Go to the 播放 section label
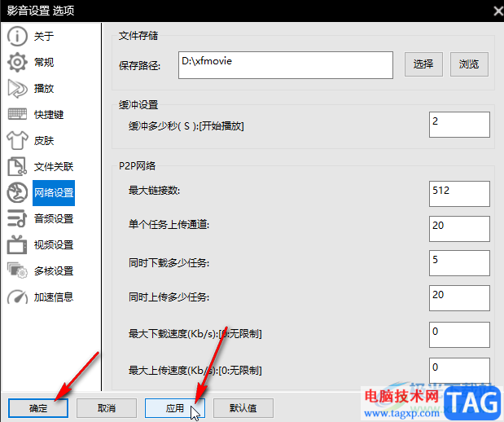Image resolution: width=504 pixels, height=422 pixels. click(44, 89)
